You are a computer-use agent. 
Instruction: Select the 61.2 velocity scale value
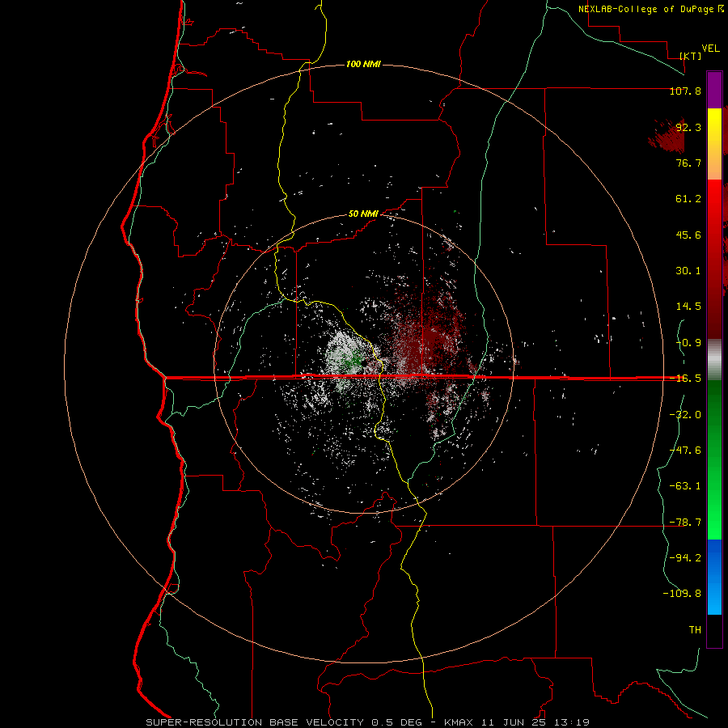(688, 199)
